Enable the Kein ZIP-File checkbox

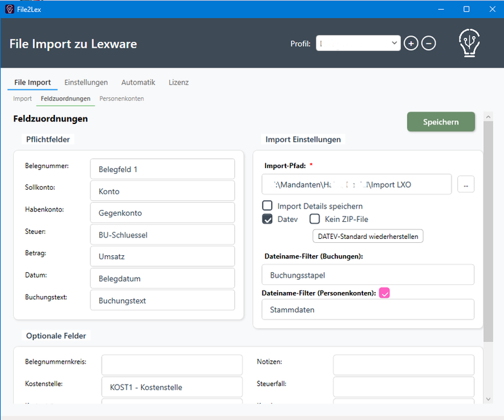pyautogui.click(x=314, y=219)
